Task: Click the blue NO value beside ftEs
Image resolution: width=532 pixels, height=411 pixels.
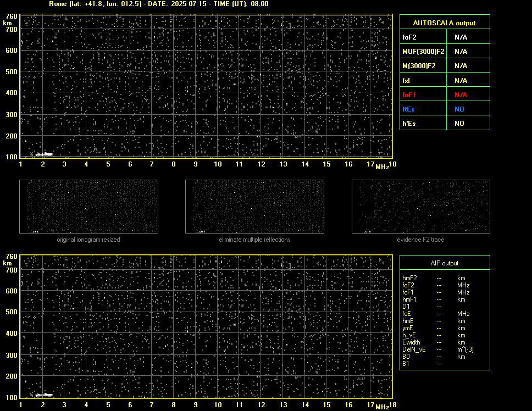Action: 459,109
